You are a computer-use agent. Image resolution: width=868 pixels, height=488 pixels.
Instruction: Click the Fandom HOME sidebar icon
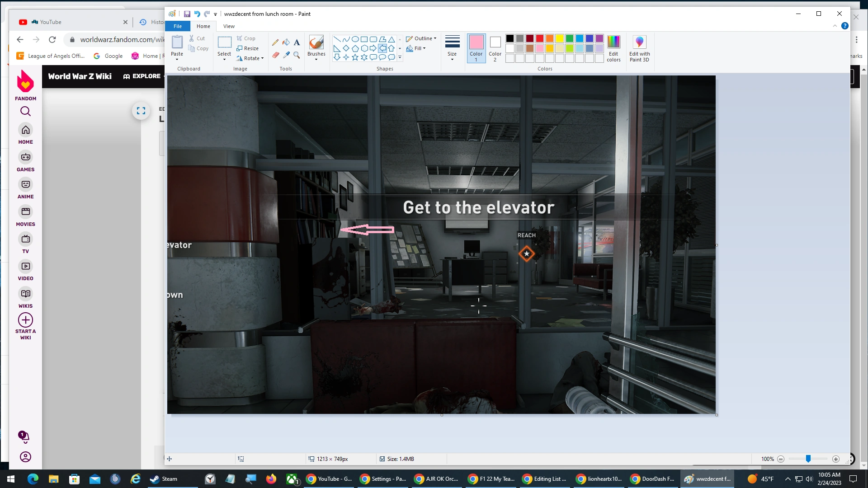(25, 134)
